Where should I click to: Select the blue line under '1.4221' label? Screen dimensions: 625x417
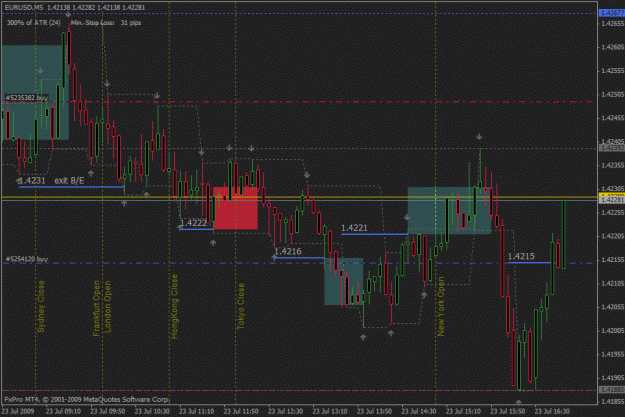pos(374,234)
